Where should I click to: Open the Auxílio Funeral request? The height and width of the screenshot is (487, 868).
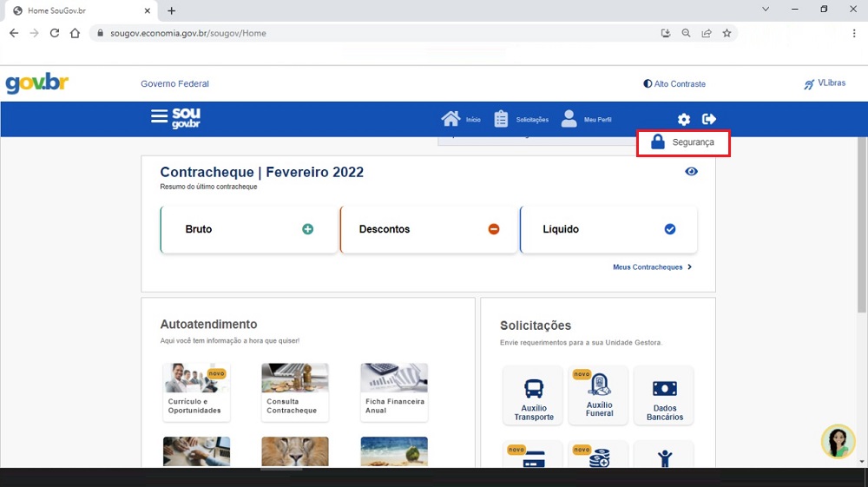(x=599, y=396)
